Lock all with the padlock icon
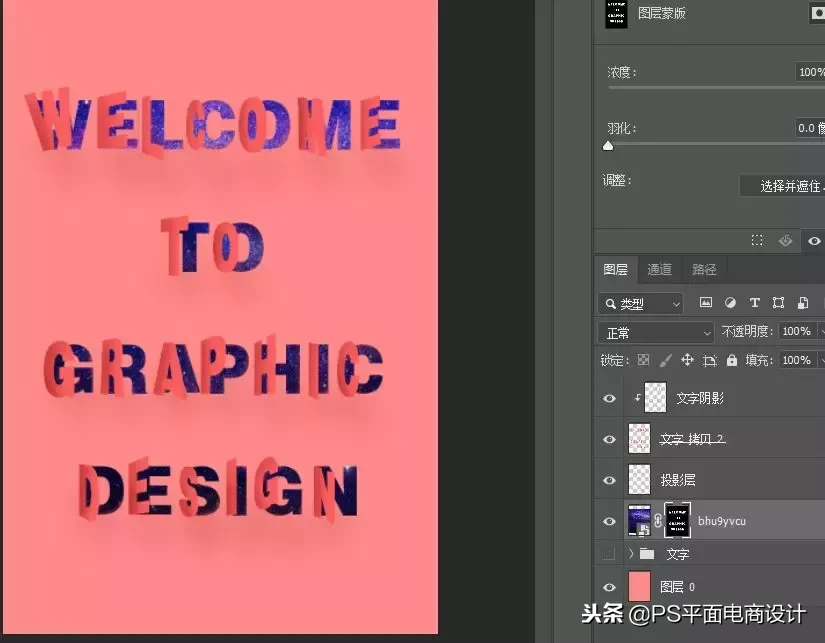825x643 pixels. [x=732, y=360]
